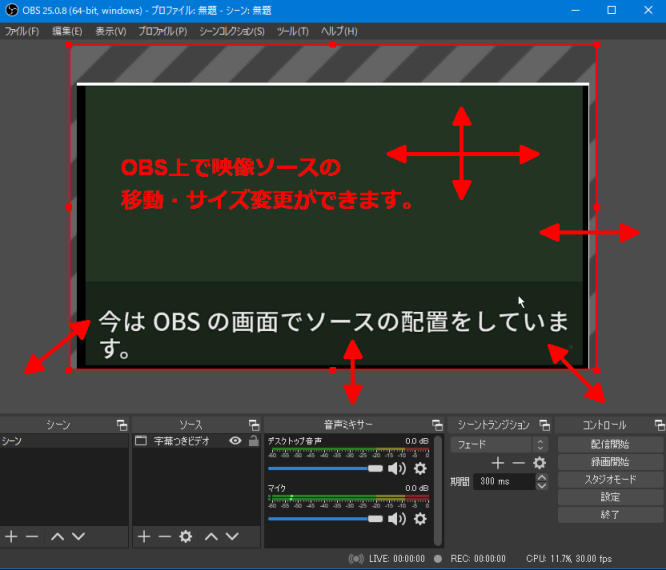Click the デスクトップ音声 0.0 dB value
Image resolution: width=666 pixels, height=570 pixels.
(x=417, y=441)
